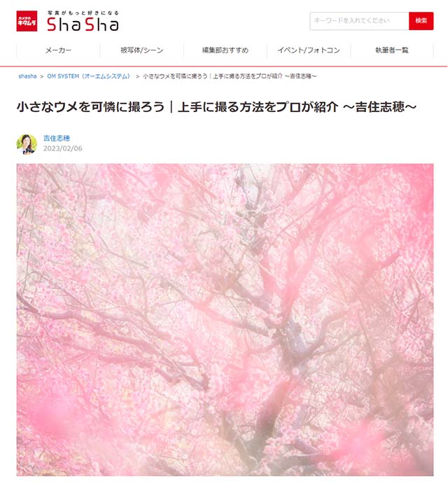Click the red Camera Kitamura logo icon
This screenshot has width=448, height=490.
pos(27,21)
